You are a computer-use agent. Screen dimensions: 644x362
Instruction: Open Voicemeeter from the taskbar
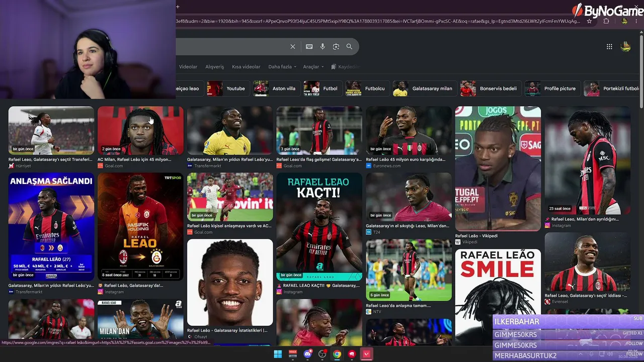point(292,354)
